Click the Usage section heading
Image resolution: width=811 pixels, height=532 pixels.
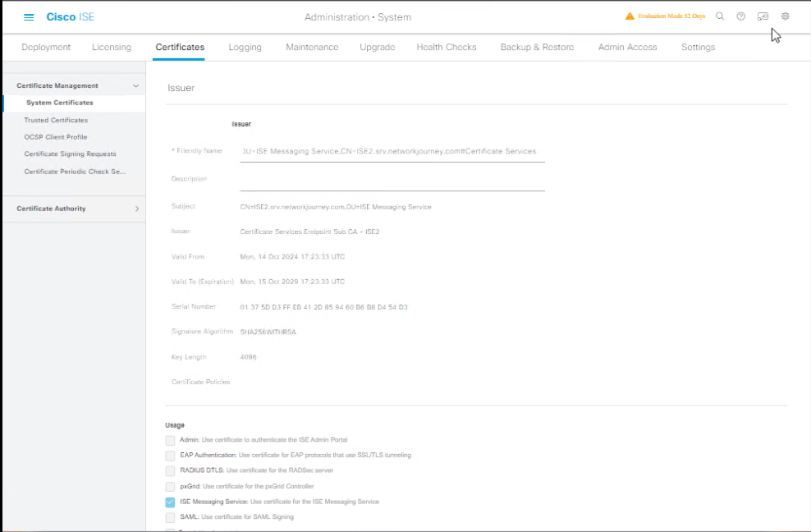(175, 425)
